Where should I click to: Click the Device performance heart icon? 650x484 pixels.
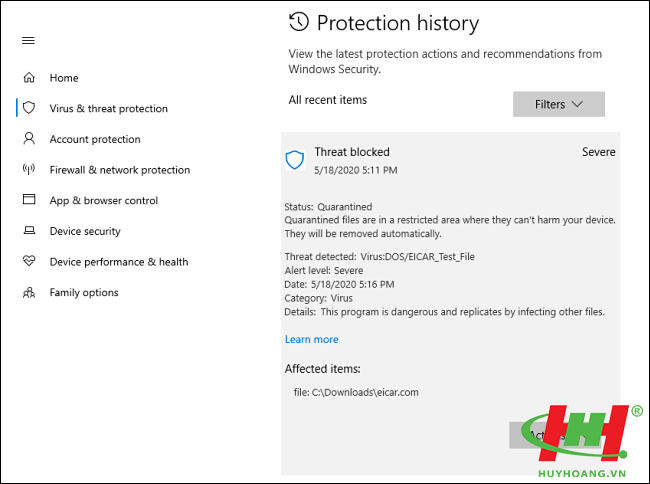click(29, 261)
